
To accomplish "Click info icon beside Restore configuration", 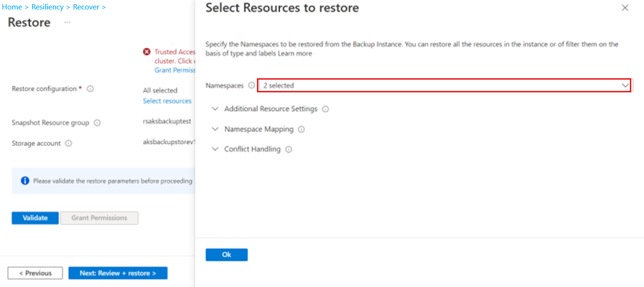I will pos(90,89).
